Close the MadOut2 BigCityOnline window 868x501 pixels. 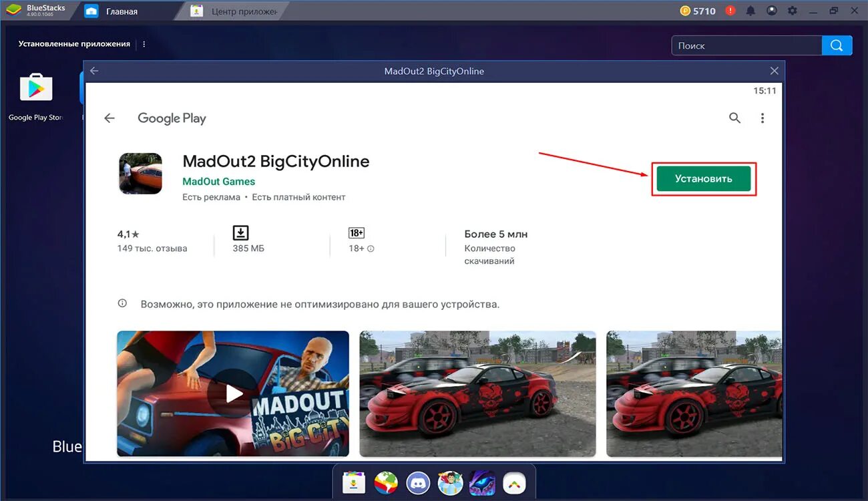774,71
